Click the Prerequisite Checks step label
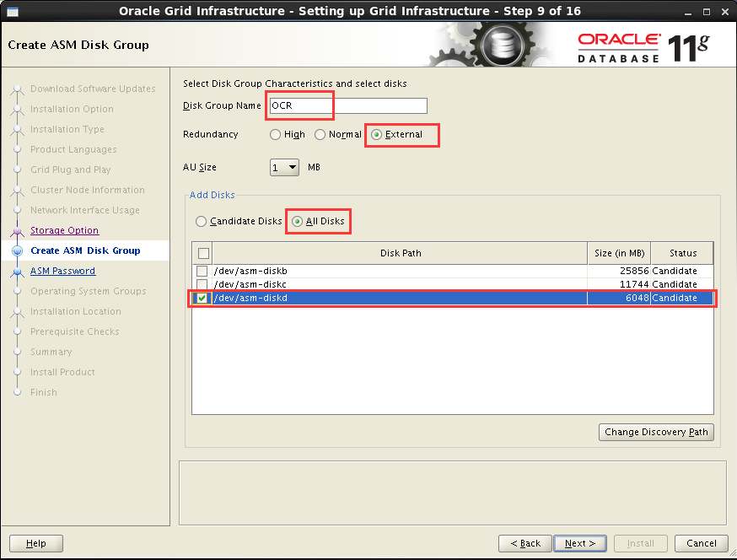The image size is (737, 560). point(75,331)
